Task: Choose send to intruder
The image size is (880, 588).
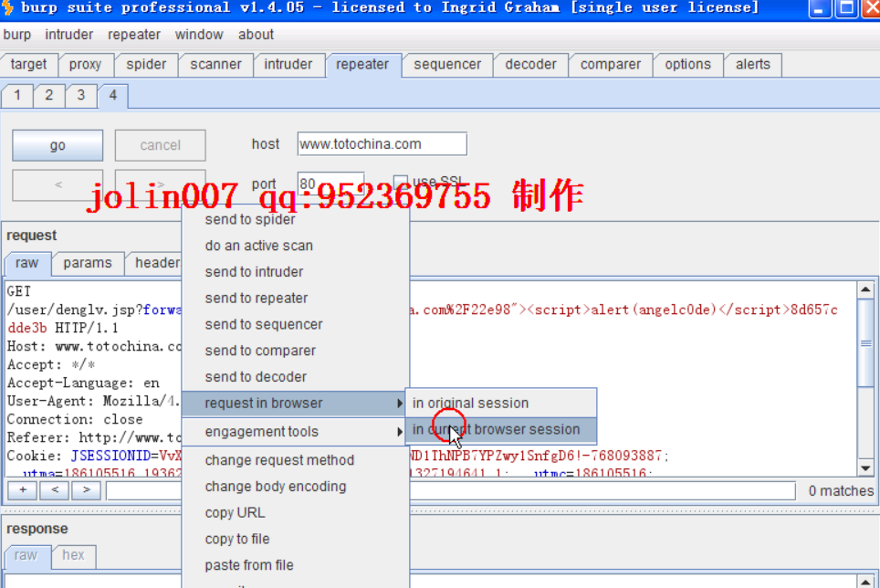Action: (296, 272)
